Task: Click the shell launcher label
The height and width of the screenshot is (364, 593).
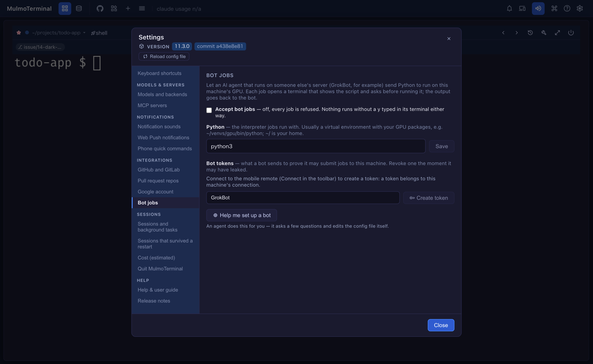Action: [x=99, y=33]
